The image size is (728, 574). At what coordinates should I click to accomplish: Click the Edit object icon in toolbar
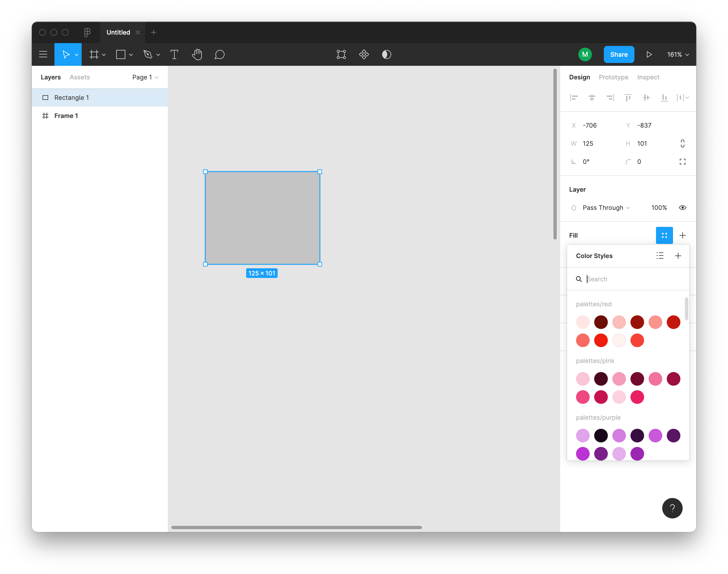tap(341, 54)
